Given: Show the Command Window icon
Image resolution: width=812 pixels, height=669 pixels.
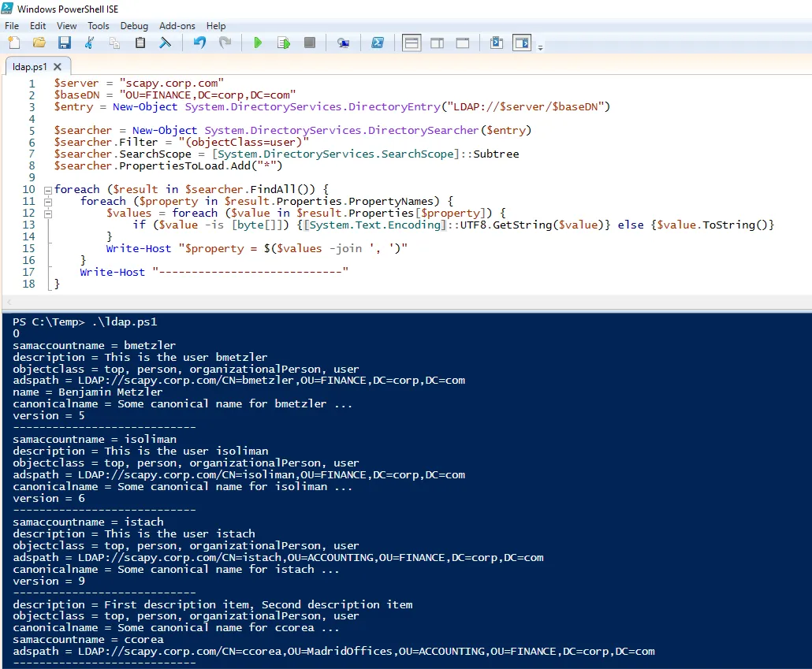Looking at the screenshot, I should (496, 43).
